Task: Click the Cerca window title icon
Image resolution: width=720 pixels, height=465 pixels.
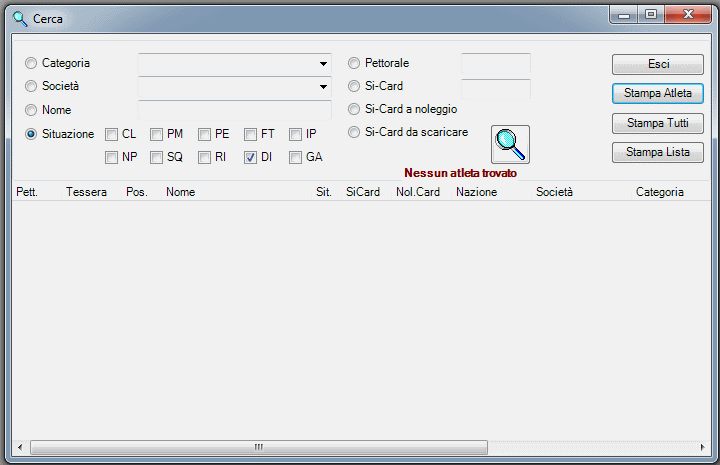Action: (20, 19)
